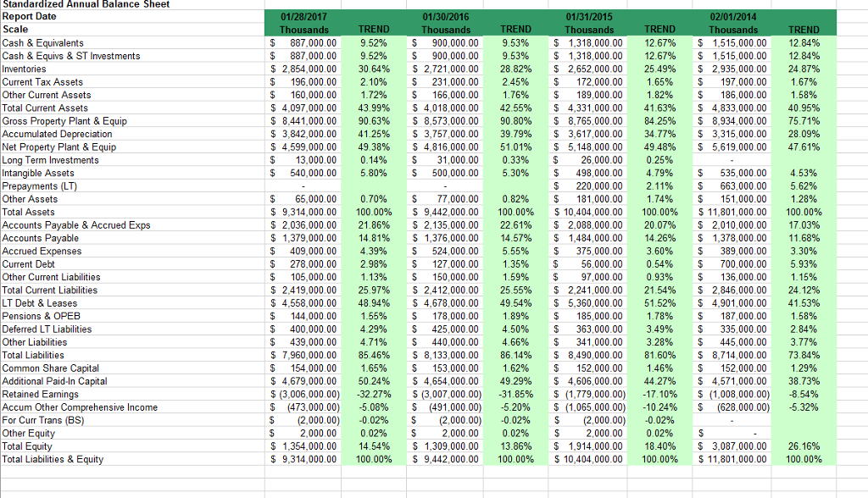
Task: Select the LT Debt & Leases label cell
Action: coord(41,302)
